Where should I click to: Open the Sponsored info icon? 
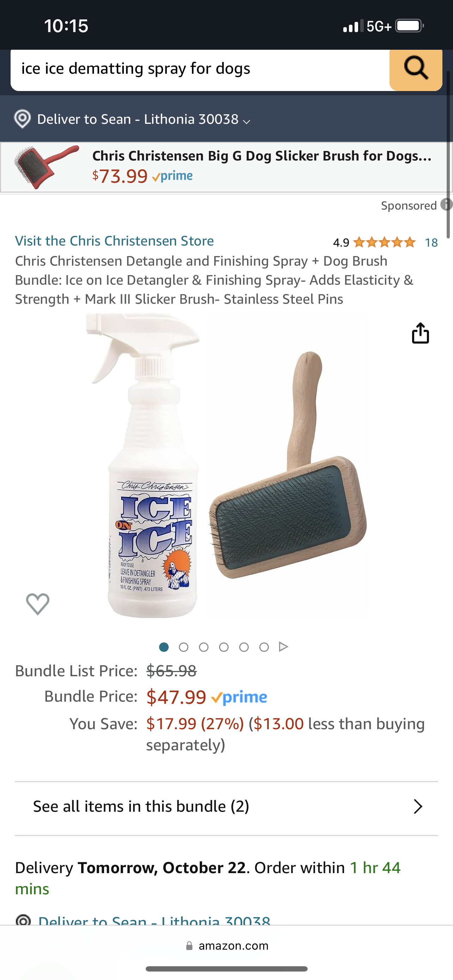(446, 205)
